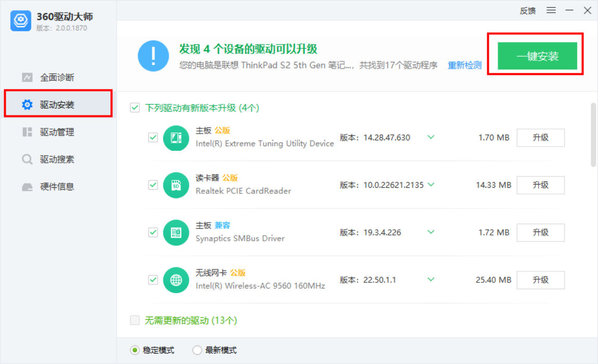Image resolution: width=598 pixels, height=364 pixels.
Task: Click the motherboard icon for Intel Extreme Tuning Utility
Action: pyautogui.click(x=176, y=138)
